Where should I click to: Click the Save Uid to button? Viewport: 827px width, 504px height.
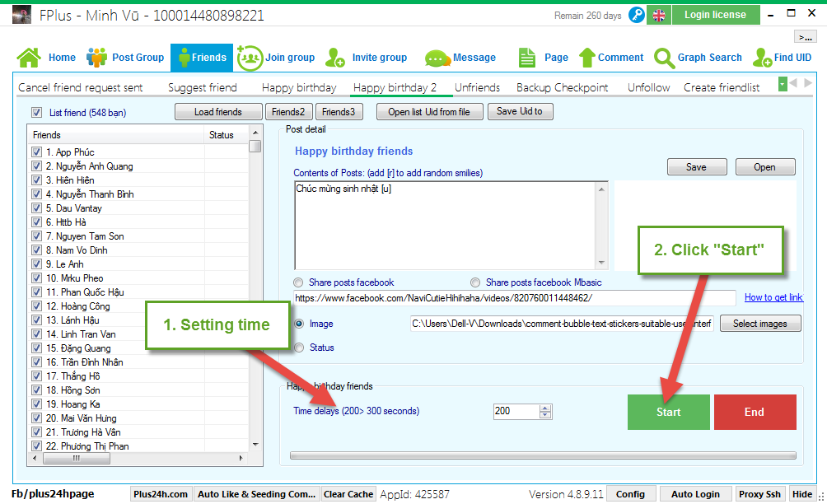pos(520,111)
